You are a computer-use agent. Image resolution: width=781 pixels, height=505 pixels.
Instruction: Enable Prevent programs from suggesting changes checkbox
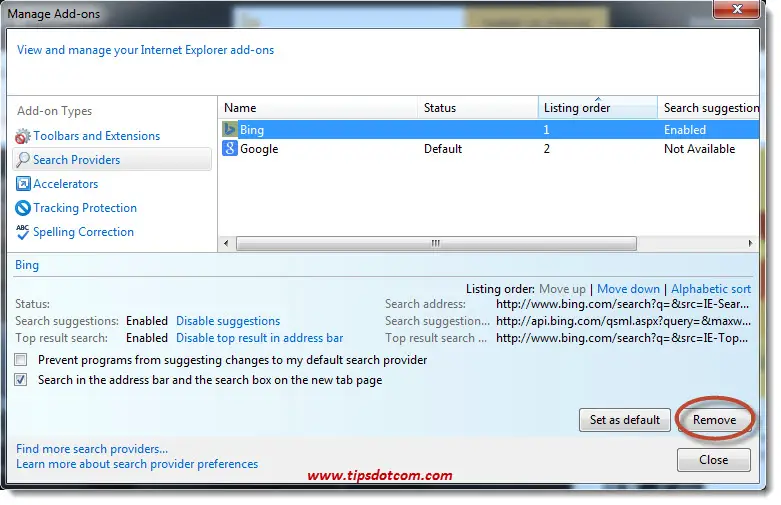(21, 360)
